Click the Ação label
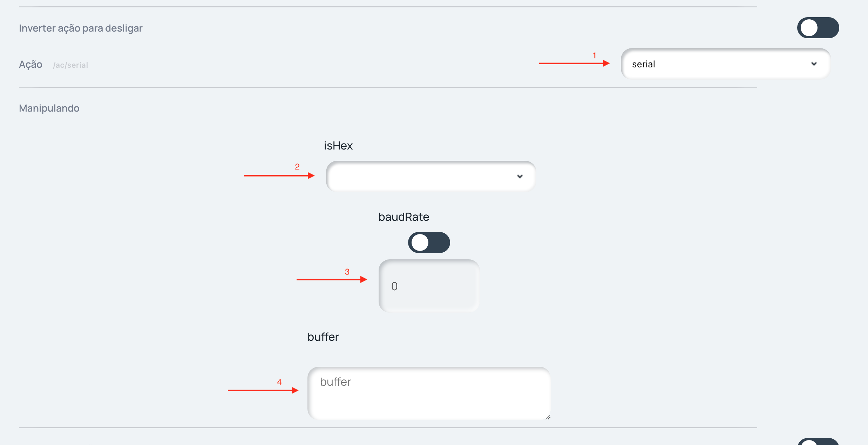The image size is (868, 445). (x=30, y=65)
